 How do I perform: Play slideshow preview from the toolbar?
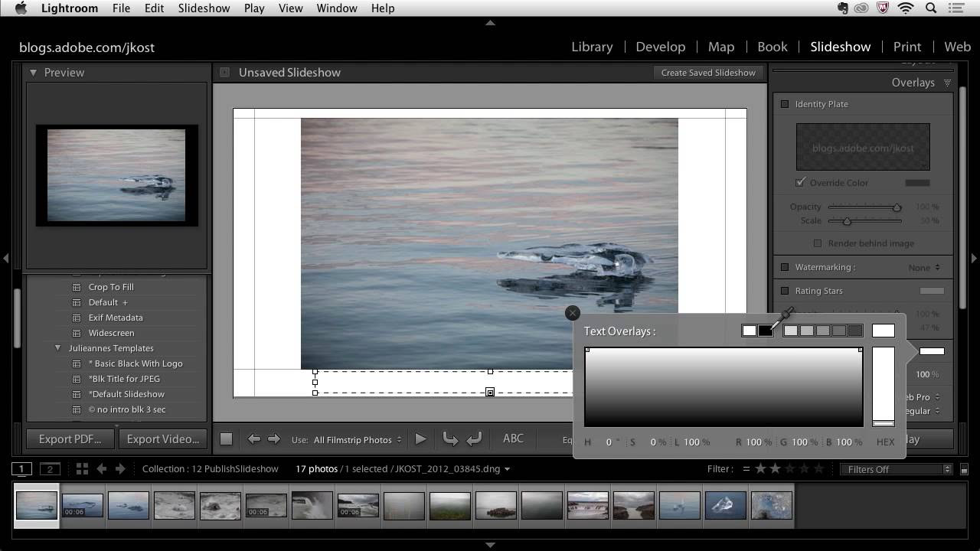(x=420, y=439)
